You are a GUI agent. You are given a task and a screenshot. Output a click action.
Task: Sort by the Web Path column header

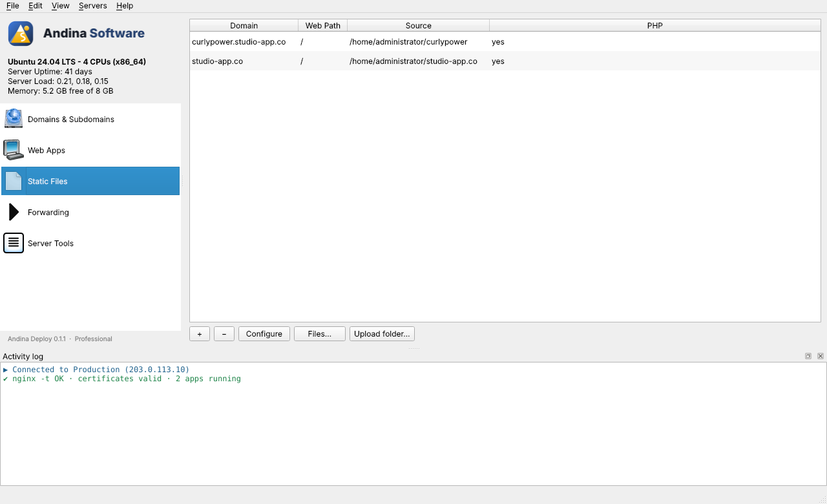coord(323,26)
